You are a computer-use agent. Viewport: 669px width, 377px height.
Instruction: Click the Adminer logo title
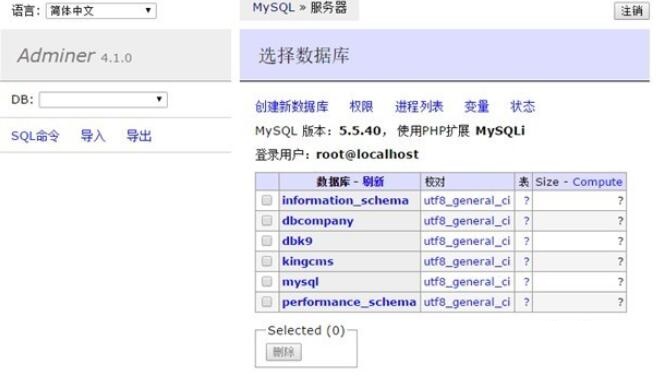56,55
